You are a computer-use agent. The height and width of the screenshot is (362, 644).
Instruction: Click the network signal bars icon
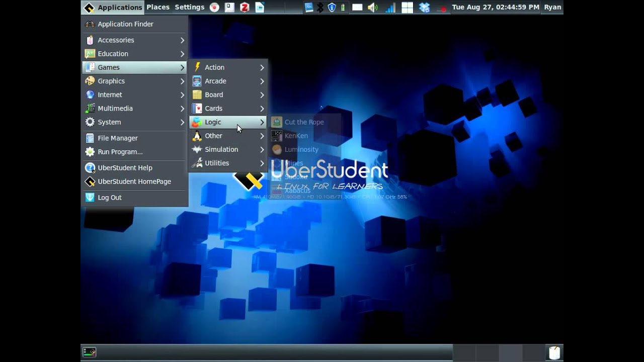(390, 8)
